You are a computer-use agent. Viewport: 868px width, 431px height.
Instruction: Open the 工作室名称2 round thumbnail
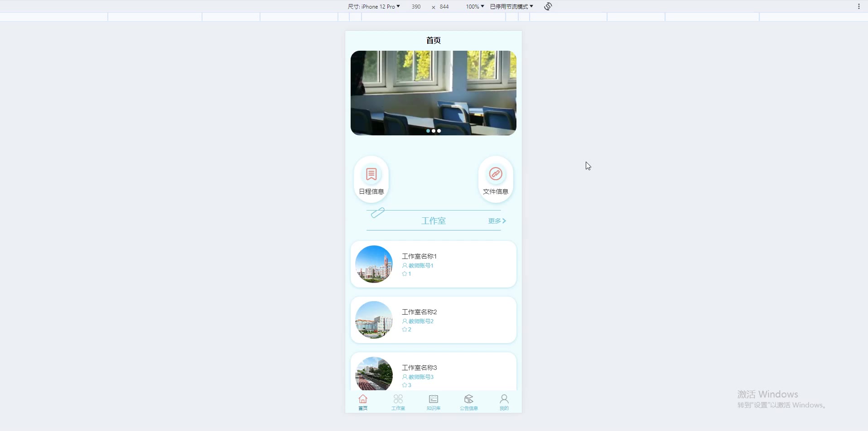coord(374,320)
